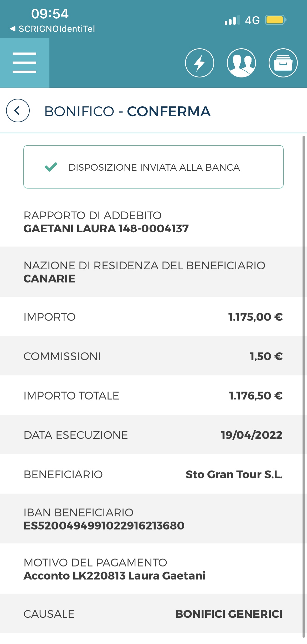Open the contacts people icon
307x644 pixels.
click(241, 63)
